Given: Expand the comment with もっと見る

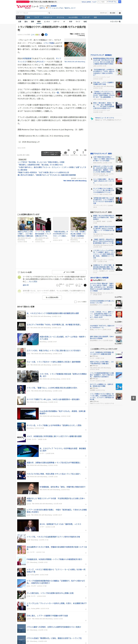Looking at the screenshot, I should click(x=33, y=282).
